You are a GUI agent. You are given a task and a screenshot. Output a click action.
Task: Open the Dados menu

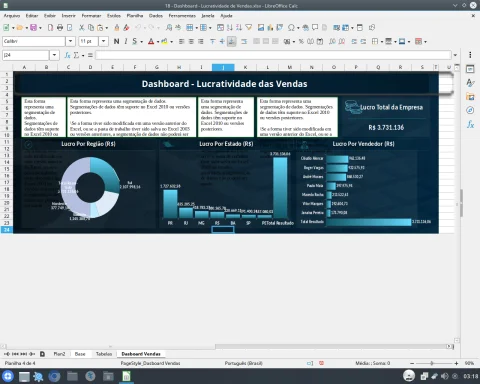click(156, 16)
